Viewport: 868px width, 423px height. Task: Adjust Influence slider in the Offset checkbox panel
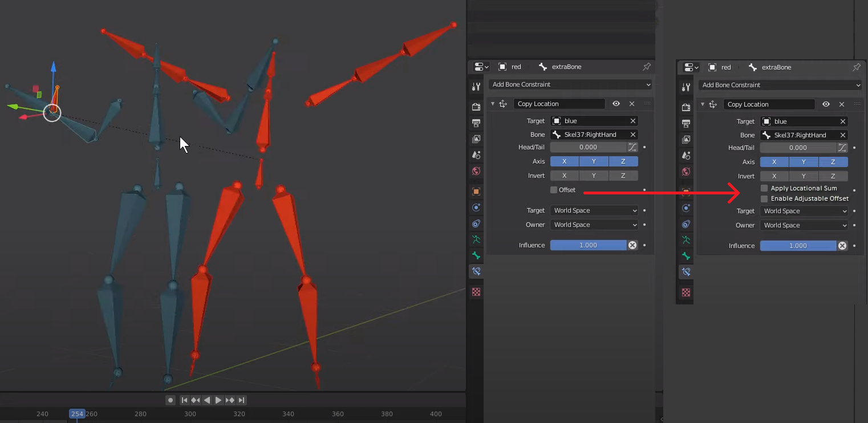[x=589, y=245]
